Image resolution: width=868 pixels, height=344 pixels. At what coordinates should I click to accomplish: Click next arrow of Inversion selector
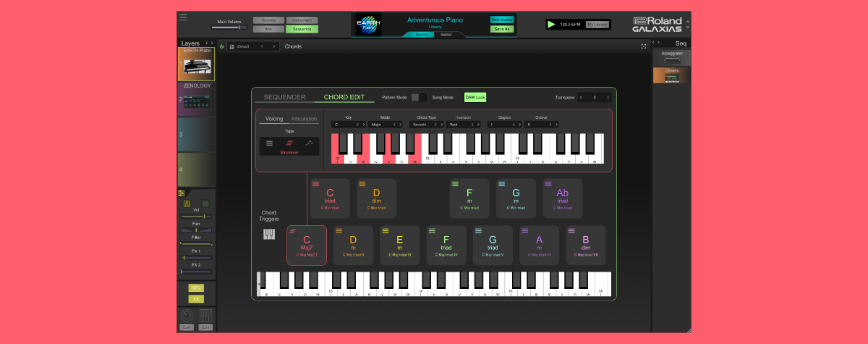pos(479,125)
